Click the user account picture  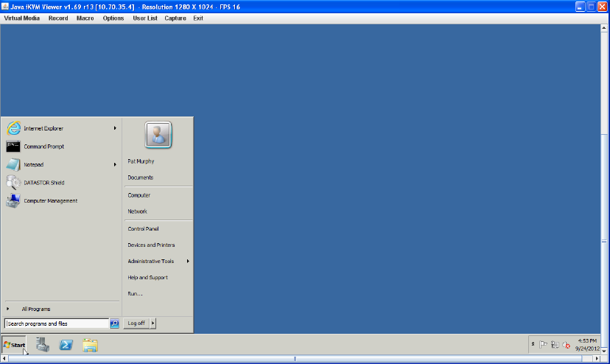pos(158,135)
